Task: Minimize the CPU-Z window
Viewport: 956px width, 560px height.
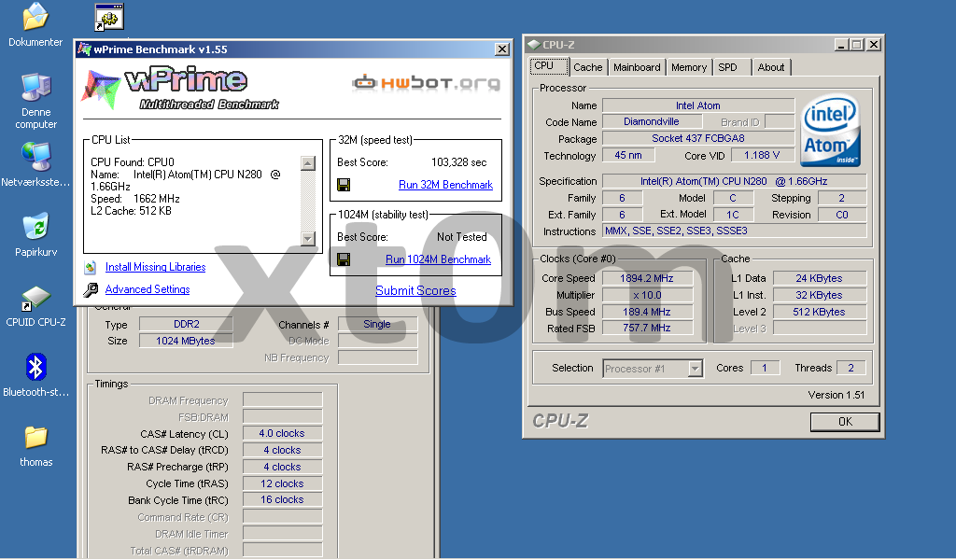Action: (x=841, y=45)
